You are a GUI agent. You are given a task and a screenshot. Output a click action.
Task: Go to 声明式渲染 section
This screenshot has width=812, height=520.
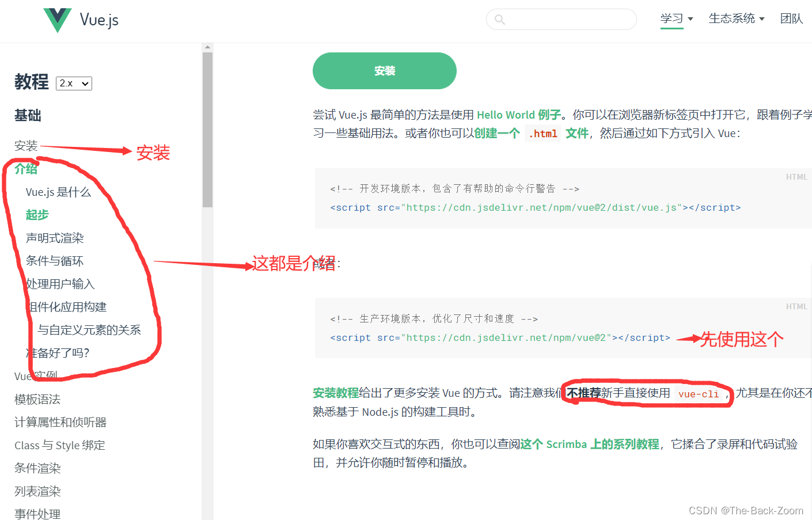pyautogui.click(x=55, y=238)
